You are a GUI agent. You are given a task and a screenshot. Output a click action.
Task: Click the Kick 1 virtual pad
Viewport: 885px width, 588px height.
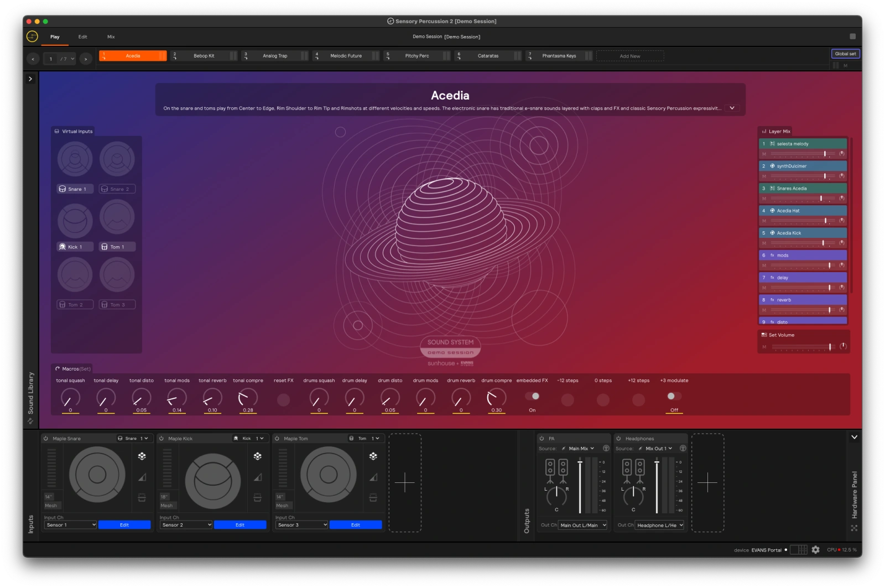[x=75, y=221]
